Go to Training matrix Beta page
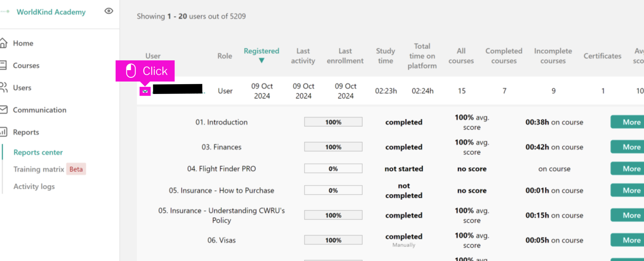 [50, 169]
